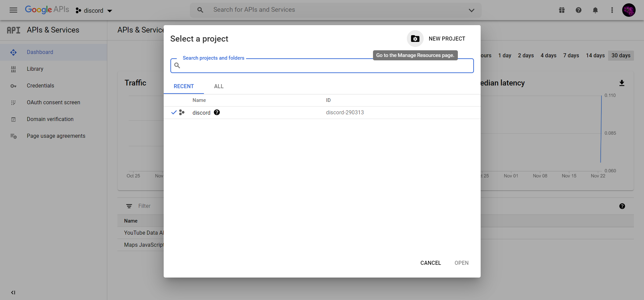The height and width of the screenshot is (300, 644).
Task: Click the Credentials key icon
Action: point(13,86)
